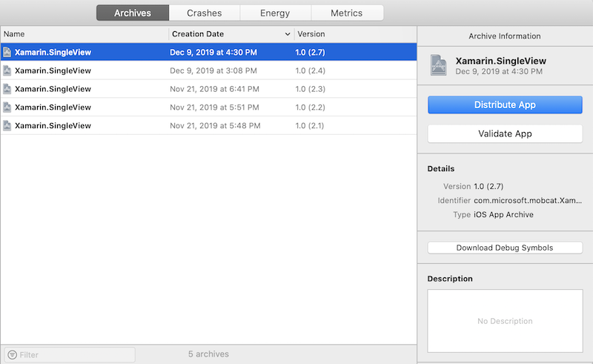Open the Energy tab
The height and width of the screenshot is (364, 593).
[x=275, y=13]
